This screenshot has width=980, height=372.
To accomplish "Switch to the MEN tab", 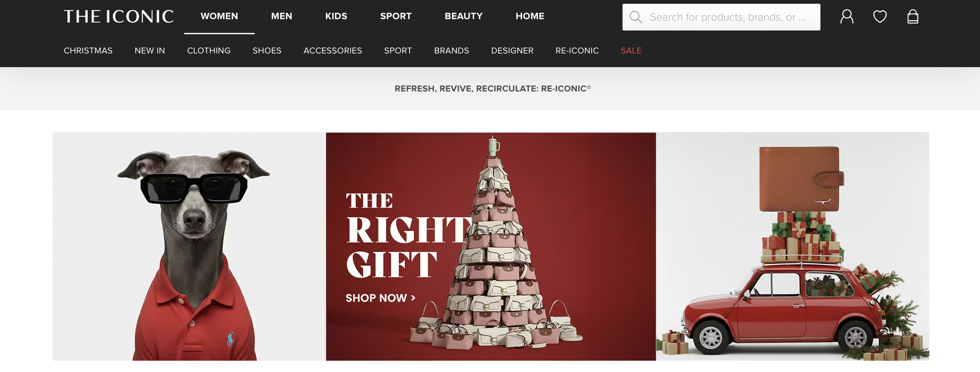I will pos(281,16).
